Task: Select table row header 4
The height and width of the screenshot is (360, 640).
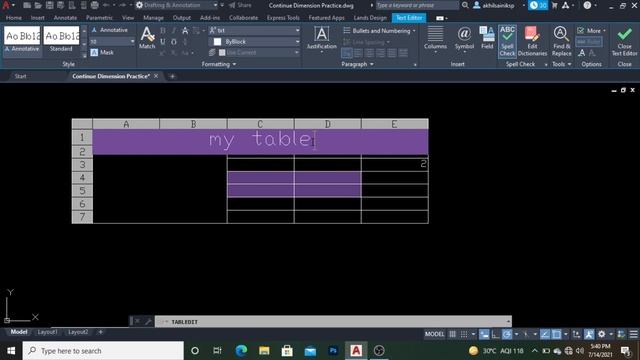Action: (82, 178)
